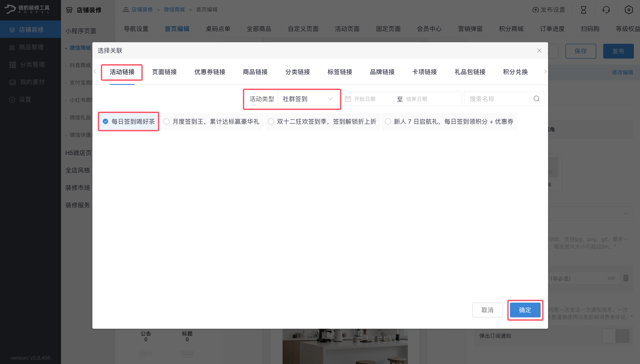Switch to the 商品链接 tab
Image resolution: width=640 pixels, height=364 pixels.
255,72
